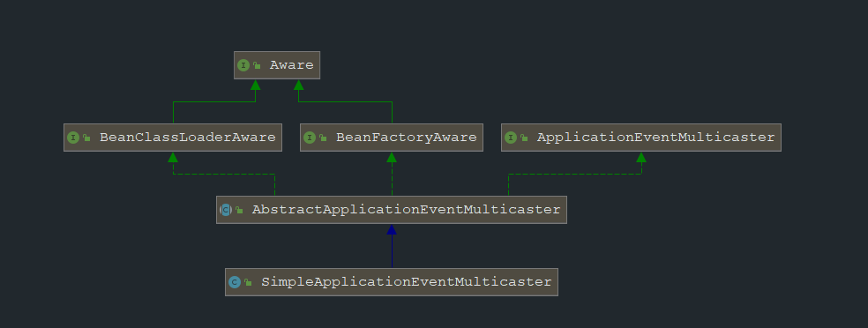Select the SimpleApplicationEventMulticaster label
The height and width of the screenshot is (328, 868).
[x=407, y=282]
